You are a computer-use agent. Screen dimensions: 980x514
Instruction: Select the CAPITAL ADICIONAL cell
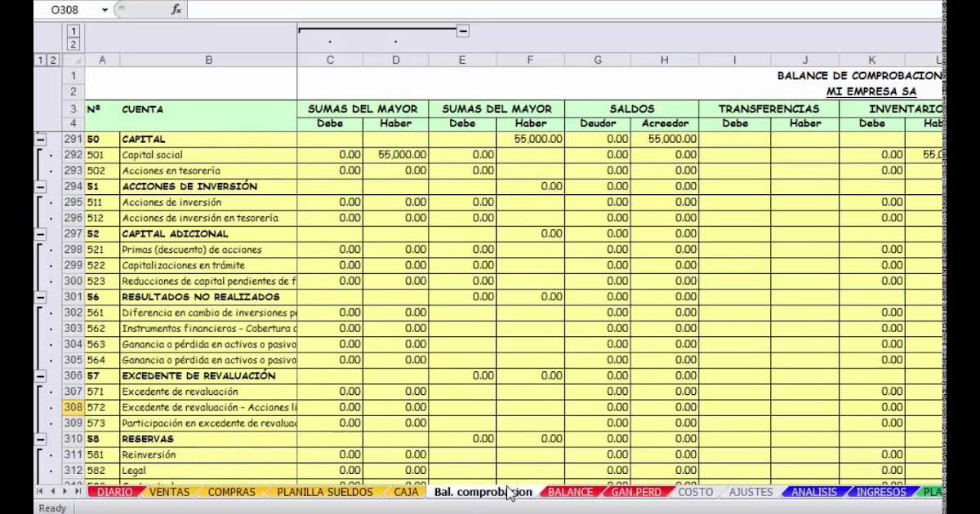pos(208,233)
